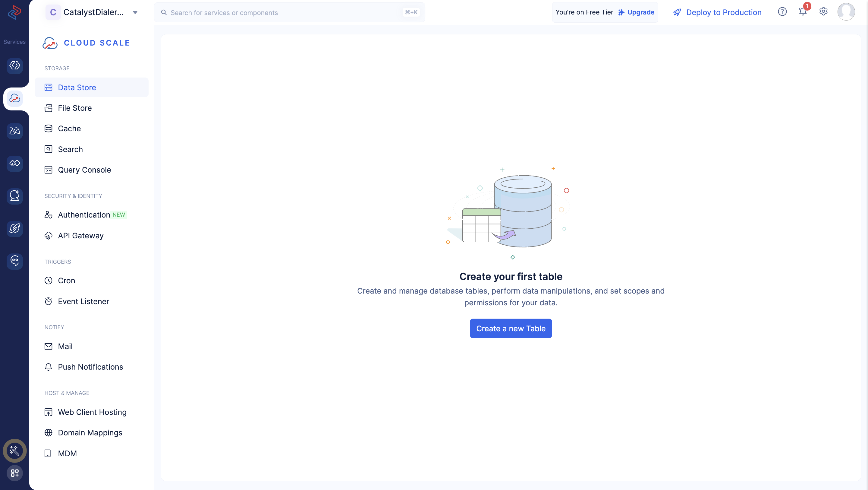
Task: Navigate to Query Console menu item
Action: coord(84,170)
